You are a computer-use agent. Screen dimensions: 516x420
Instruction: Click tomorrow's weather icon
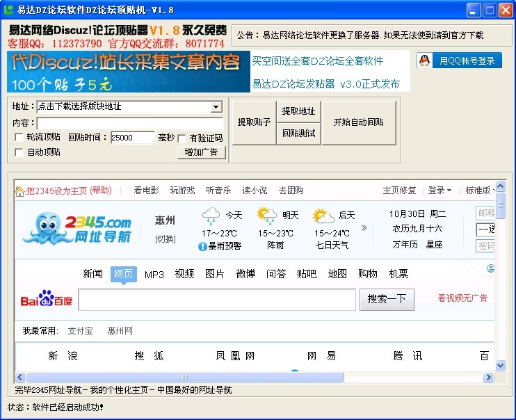click(266, 215)
